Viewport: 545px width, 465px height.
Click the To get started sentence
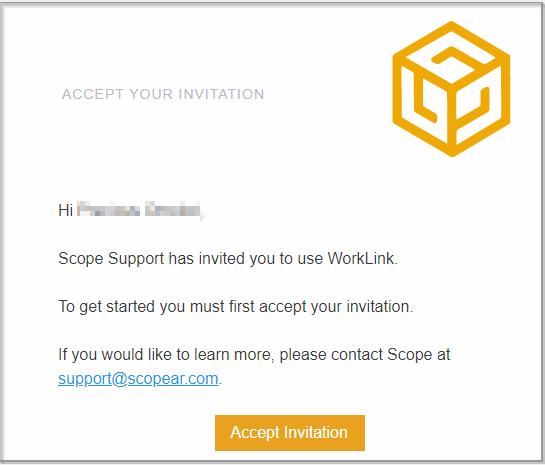coord(235,307)
